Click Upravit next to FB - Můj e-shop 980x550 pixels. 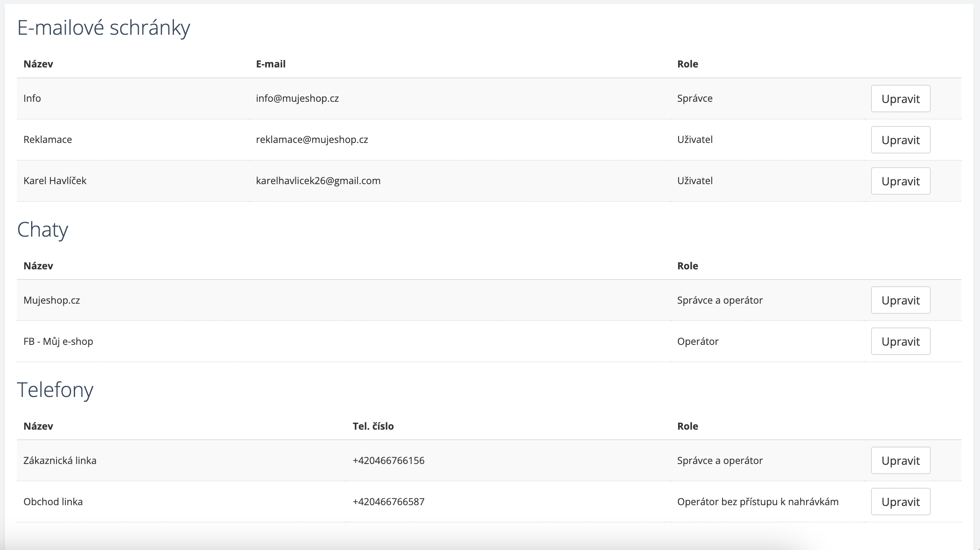click(x=900, y=341)
